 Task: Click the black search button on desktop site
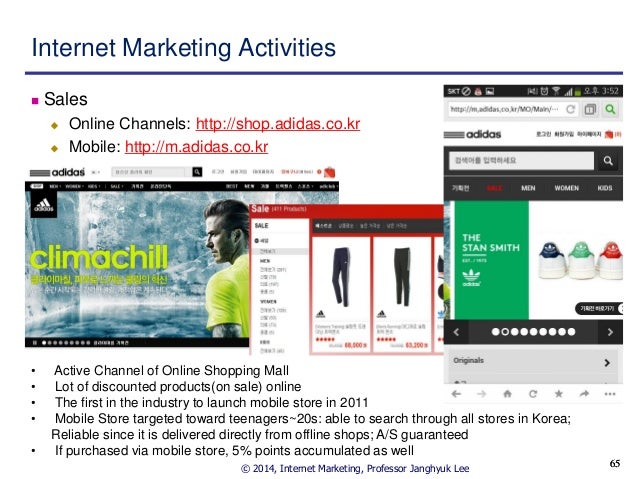pyautogui.click(x=197, y=172)
